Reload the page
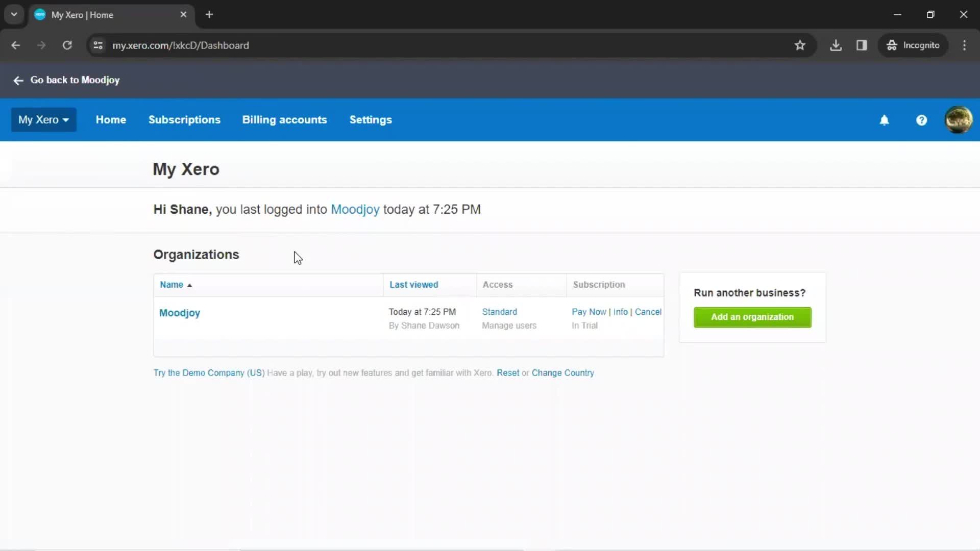 pos(67,45)
